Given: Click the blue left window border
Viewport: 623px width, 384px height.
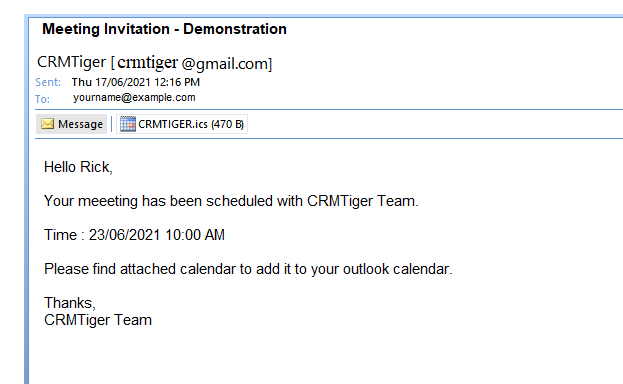Looking at the screenshot, I should click(x=26, y=199).
